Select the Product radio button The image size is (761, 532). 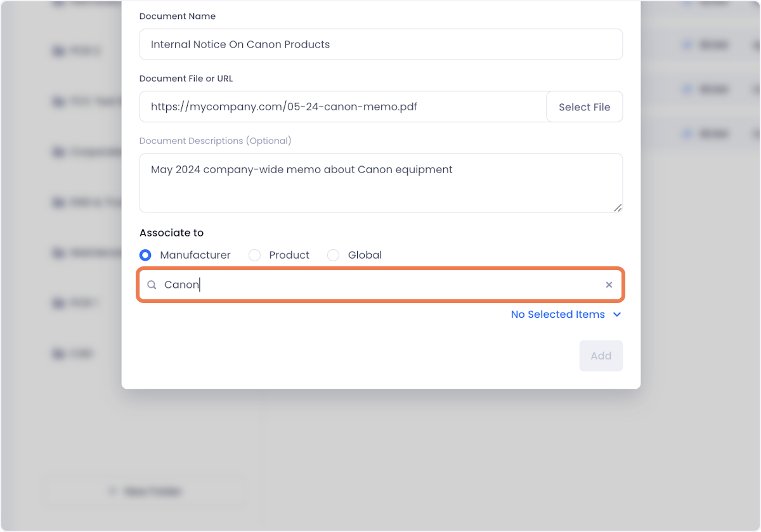pyautogui.click(x=254, y=255)
